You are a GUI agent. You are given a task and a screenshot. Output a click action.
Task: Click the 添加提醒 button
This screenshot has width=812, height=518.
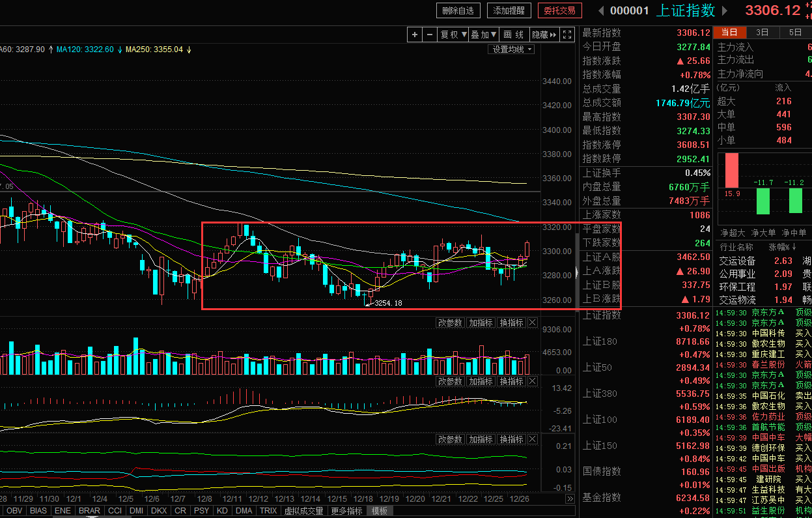pos(509,10)
